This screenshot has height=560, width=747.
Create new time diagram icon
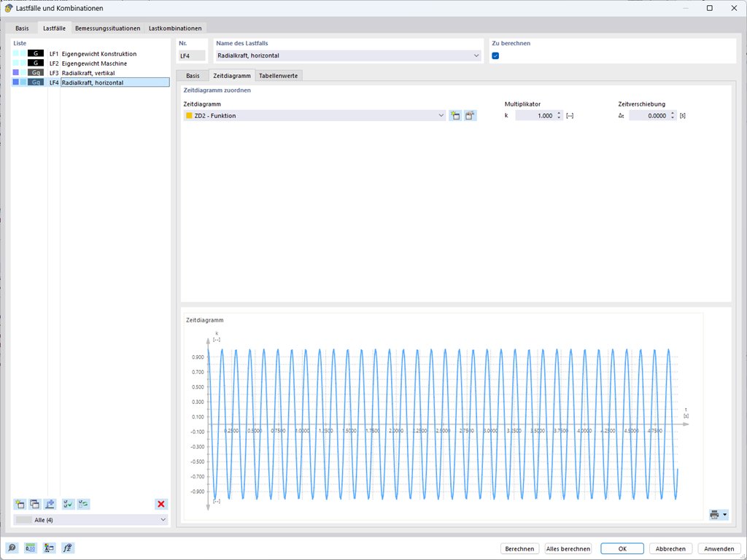pos(455,116)
